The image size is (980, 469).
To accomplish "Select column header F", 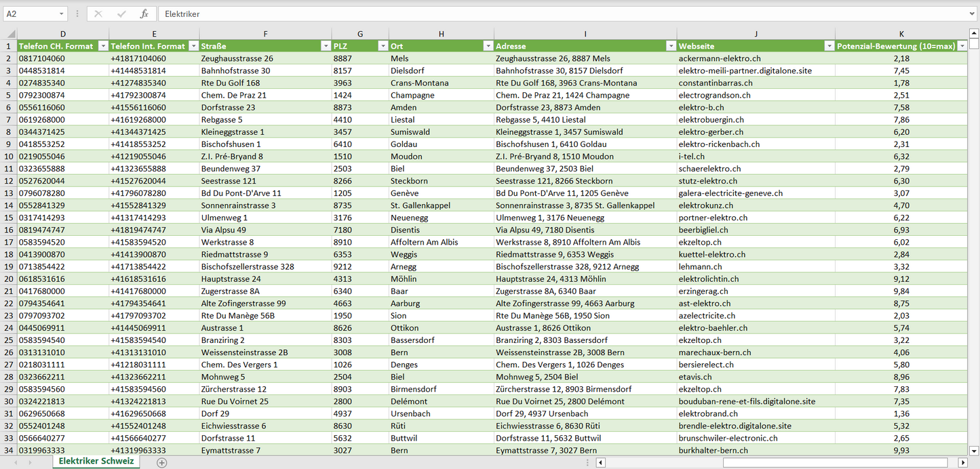I will tap(265, 34).
